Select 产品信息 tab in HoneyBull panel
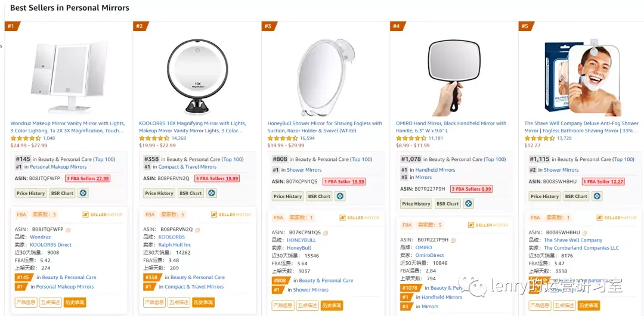 pos(283,305)
